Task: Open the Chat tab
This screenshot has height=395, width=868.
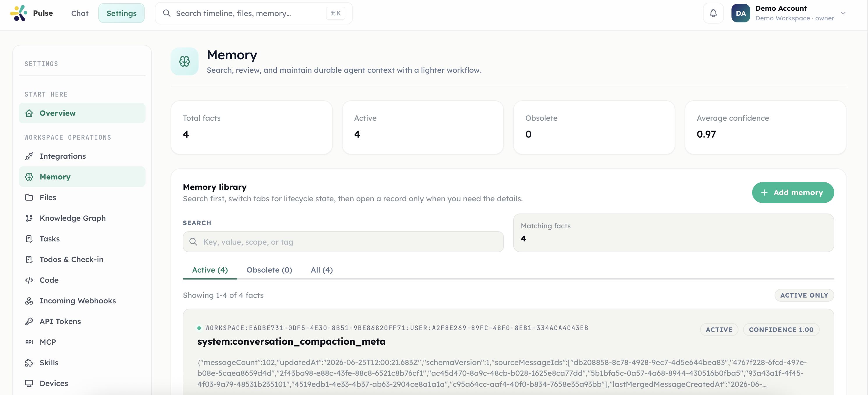Action: pyautogui.click(x=80, y=13)
